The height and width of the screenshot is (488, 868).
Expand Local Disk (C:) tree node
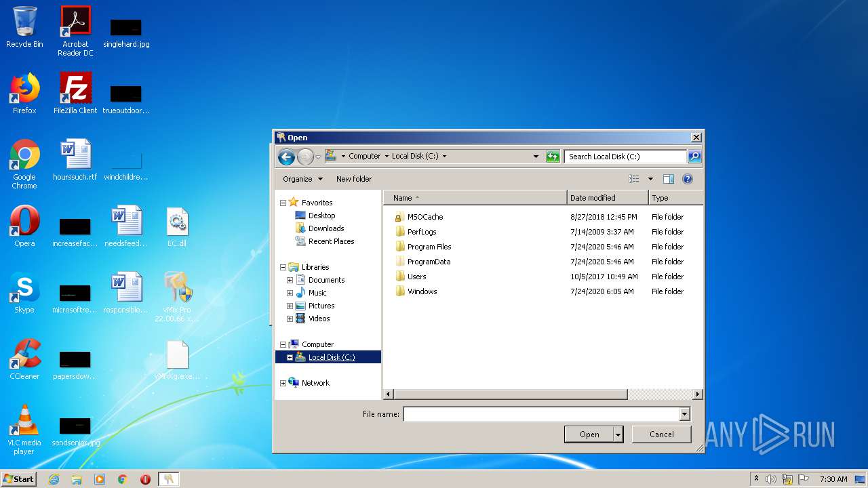coord(290,357)
